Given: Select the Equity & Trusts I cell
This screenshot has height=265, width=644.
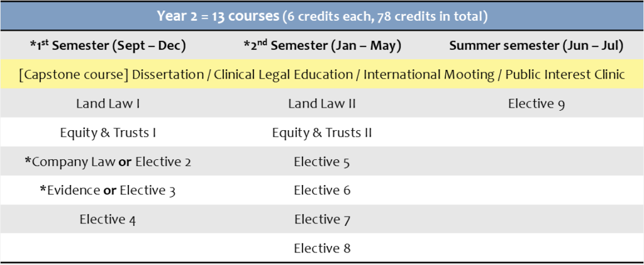Looking at the screenshot, I should [108, 133].
